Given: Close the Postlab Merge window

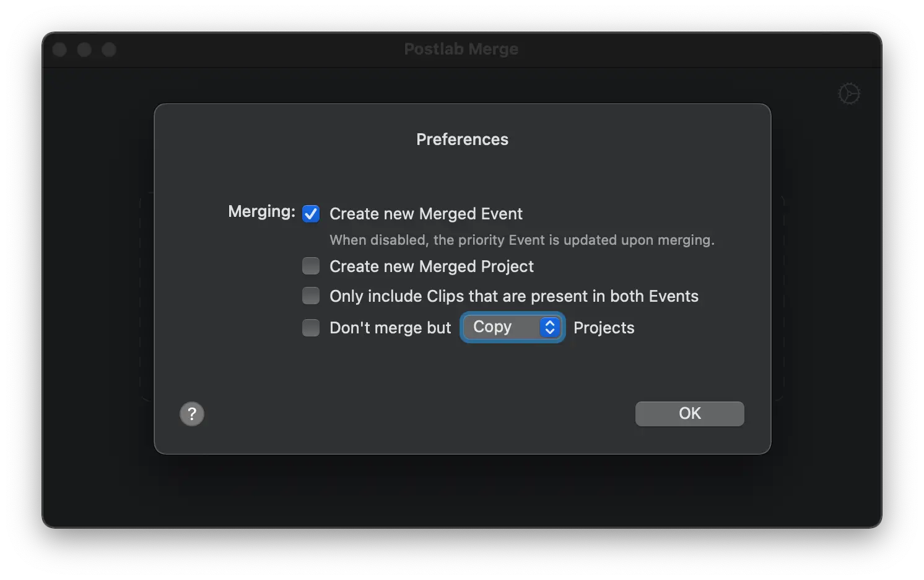Looking at the screenshot, I should [60, 50].
